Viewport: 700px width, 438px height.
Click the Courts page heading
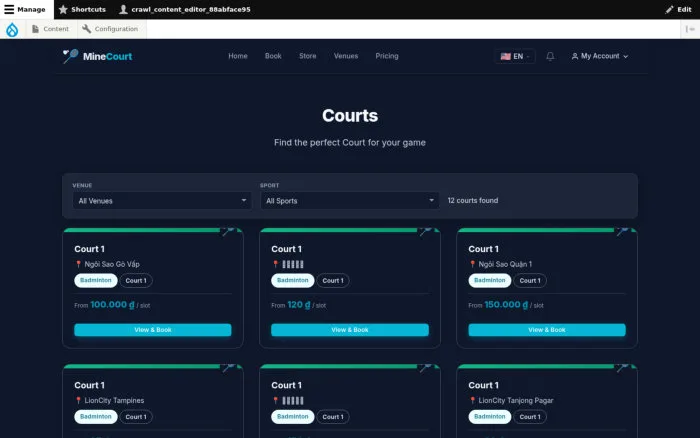(350, 116)
